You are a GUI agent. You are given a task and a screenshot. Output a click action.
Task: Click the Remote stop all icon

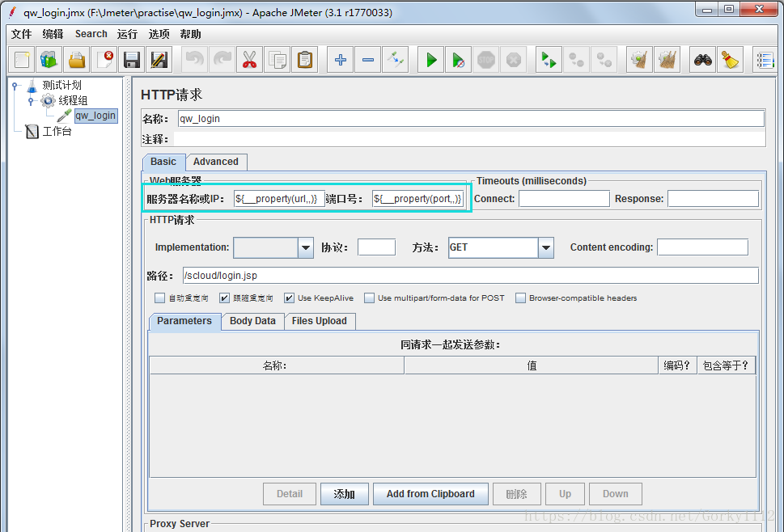577,61
